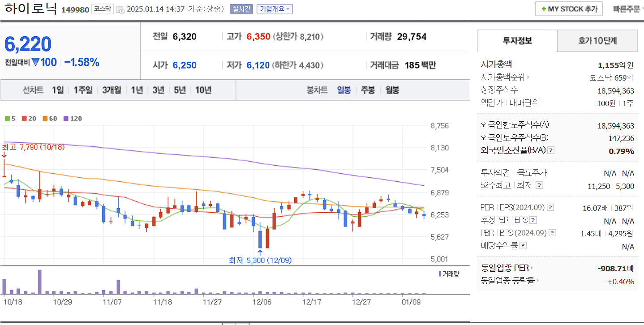Click the 최저 5,300 (12/09) chart marker
The width and height of the screenshot is (644, 325).
coord(260,260)
